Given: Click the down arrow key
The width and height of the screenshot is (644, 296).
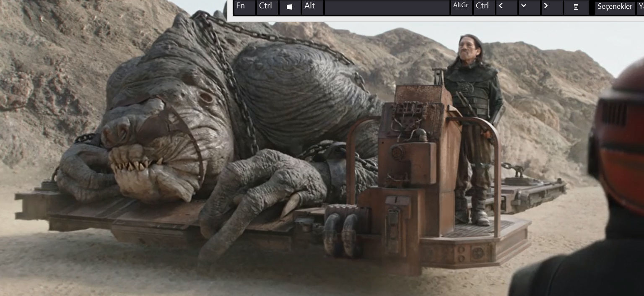Looking at the screenshot, I should tap(529, 7).
